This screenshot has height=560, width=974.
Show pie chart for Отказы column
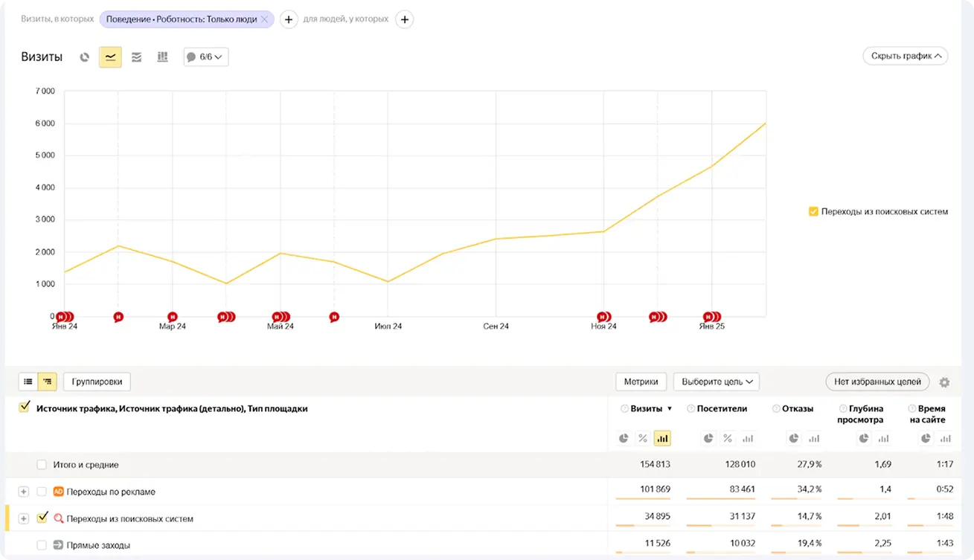tap(794, 439)
